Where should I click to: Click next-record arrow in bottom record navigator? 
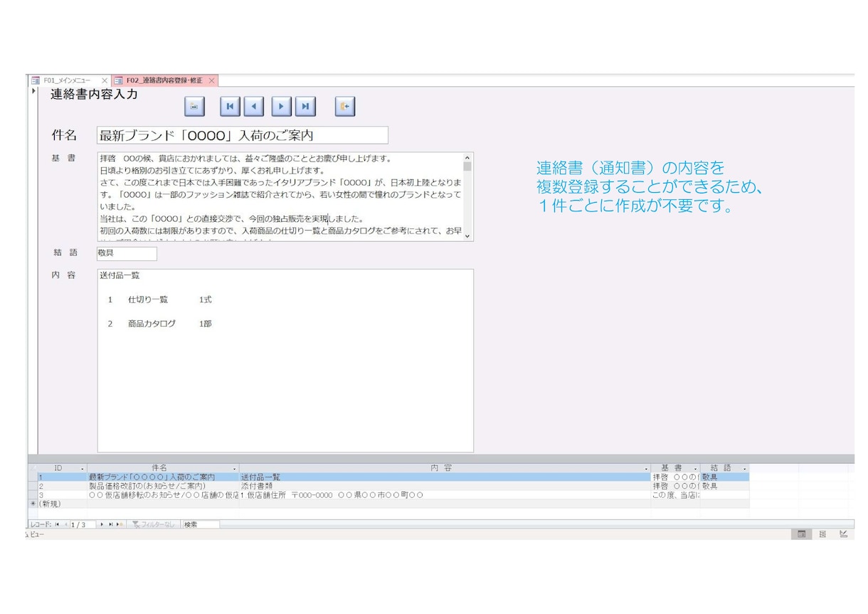[102, 524]
